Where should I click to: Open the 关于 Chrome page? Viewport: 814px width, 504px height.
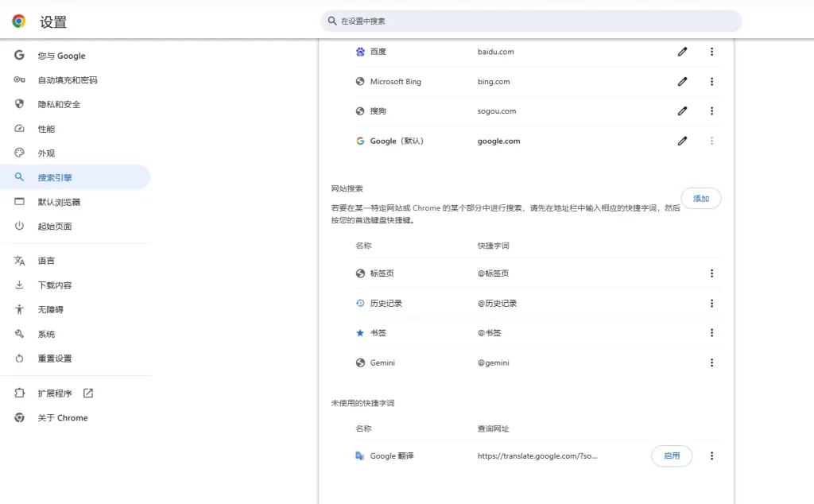coord(76,418)
